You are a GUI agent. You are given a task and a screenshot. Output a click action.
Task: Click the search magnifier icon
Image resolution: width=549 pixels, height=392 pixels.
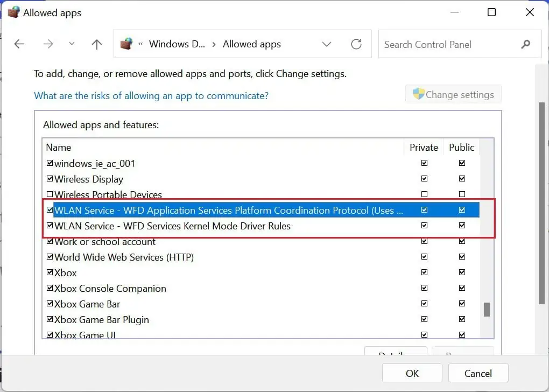[x=525, y=44]
